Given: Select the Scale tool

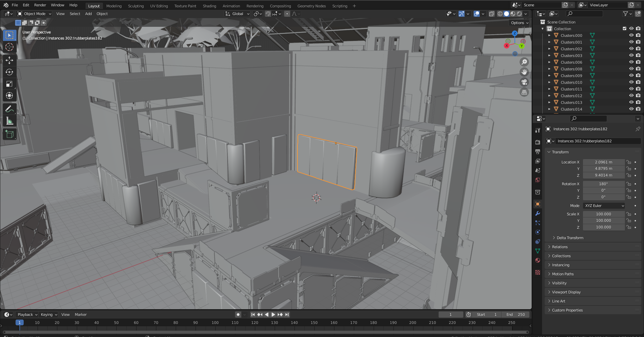Looking at the screenshot, I should pos(9,84).
